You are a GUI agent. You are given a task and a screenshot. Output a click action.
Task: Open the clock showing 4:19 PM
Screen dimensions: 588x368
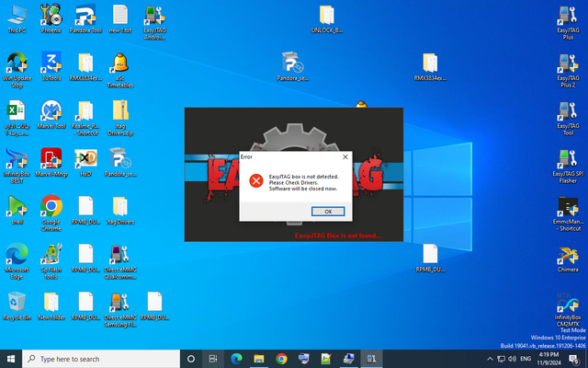[548, 359]
